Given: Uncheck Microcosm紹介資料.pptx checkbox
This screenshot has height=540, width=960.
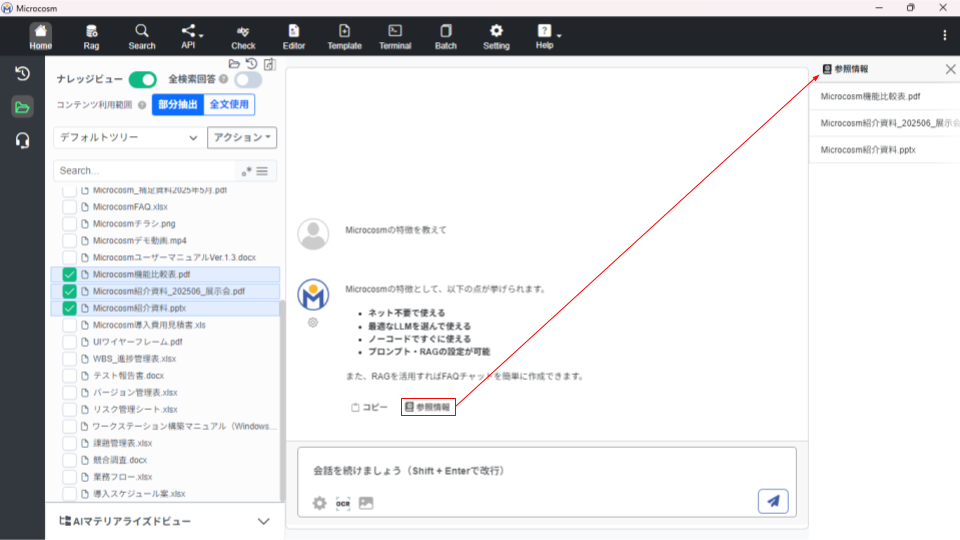Looking at the screenshot, I should 69,308.
